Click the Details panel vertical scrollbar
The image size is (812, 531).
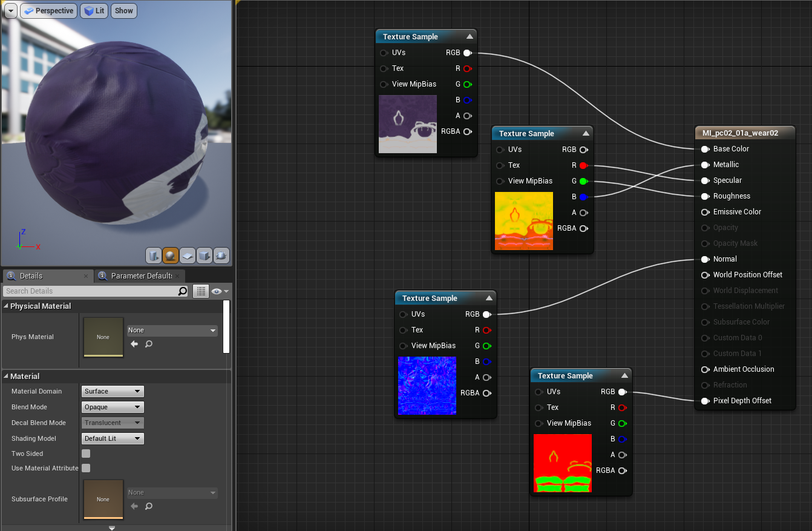226,327
